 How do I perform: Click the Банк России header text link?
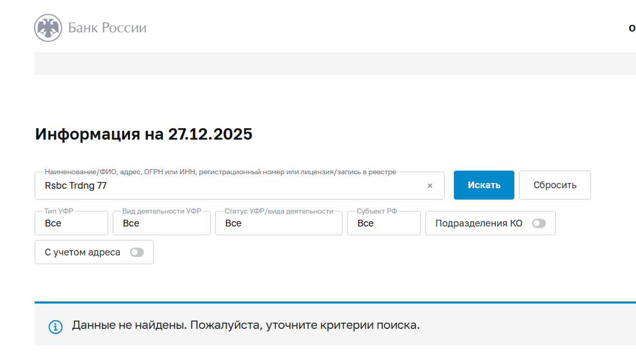[x=108, y=28]
